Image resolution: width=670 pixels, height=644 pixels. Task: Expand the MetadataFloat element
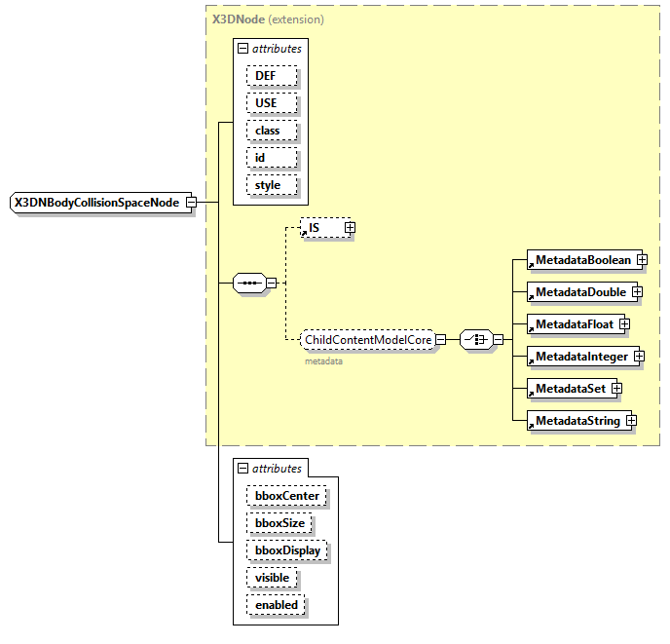coord(624,323)
